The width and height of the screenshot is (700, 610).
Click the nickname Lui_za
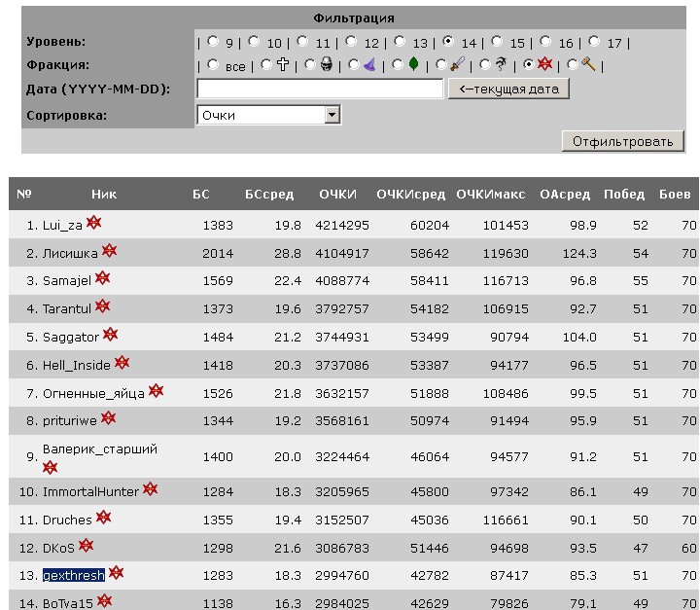click(x=62, y=226)
